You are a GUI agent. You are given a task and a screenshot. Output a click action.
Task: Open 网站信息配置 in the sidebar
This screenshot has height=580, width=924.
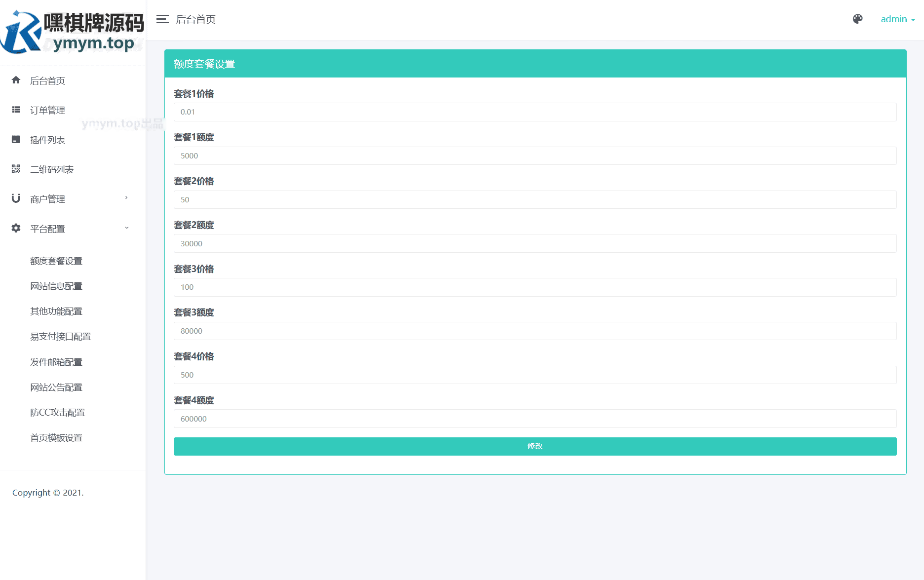point(56,286)
